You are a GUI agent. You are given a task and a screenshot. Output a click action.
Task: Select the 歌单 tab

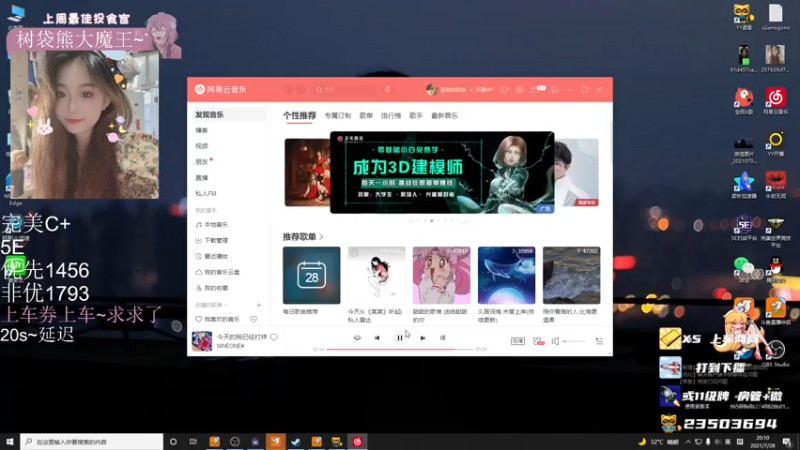(x=366, y=116)
